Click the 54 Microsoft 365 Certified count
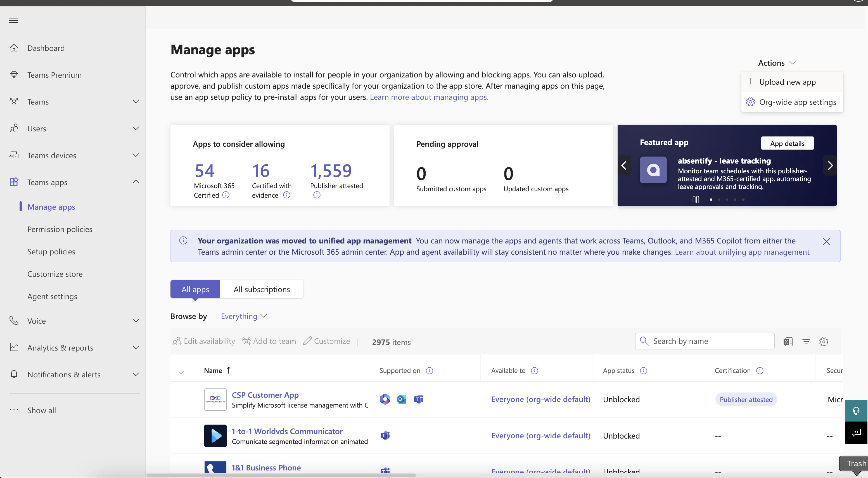 point(205,171)
